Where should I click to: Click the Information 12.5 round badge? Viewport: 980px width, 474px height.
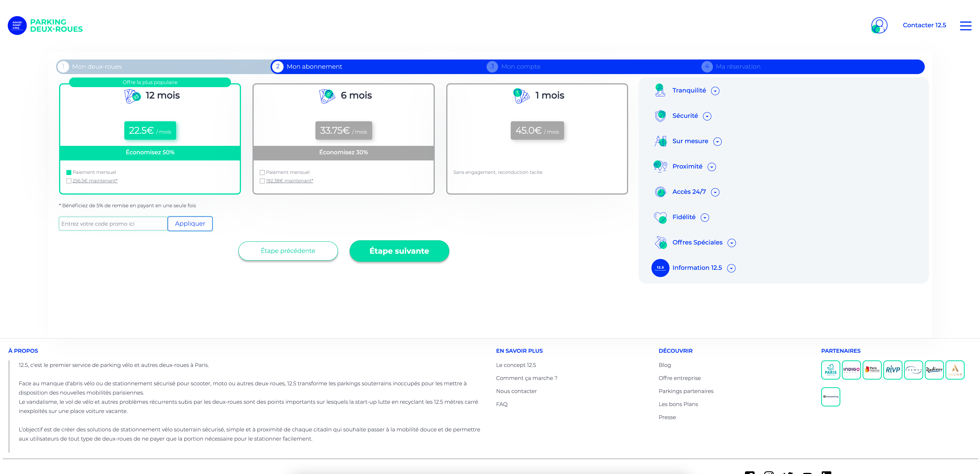(x=660, y=268)
